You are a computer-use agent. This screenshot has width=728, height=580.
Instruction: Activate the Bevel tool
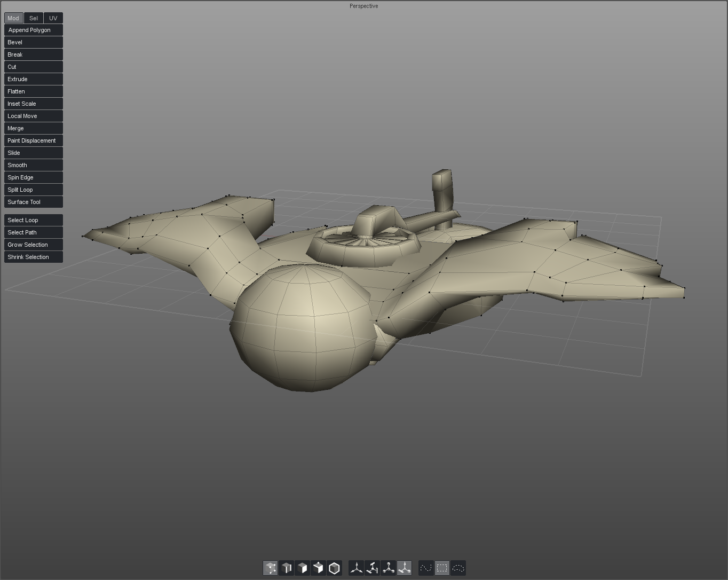click(x=34, y=42)
